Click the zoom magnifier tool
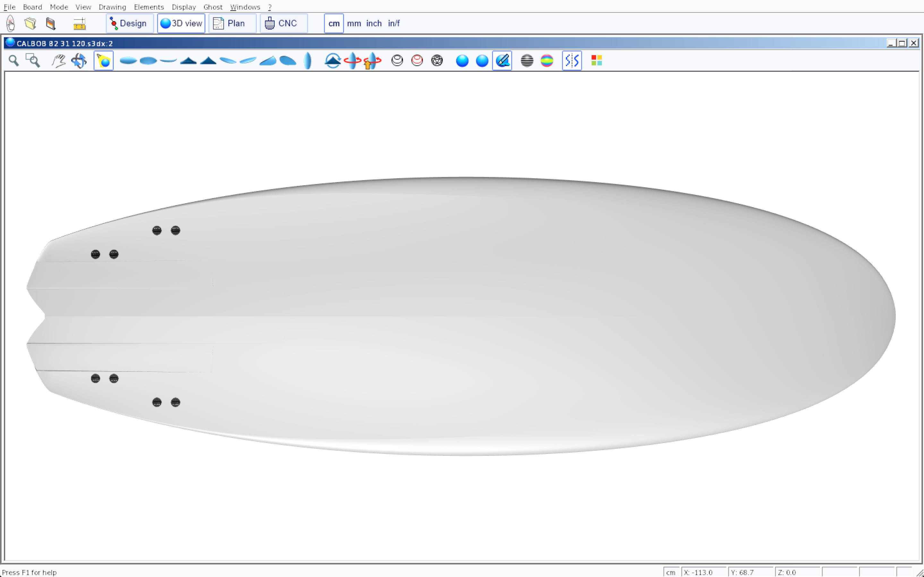924x577 pixels. click(x=14, y=61)
